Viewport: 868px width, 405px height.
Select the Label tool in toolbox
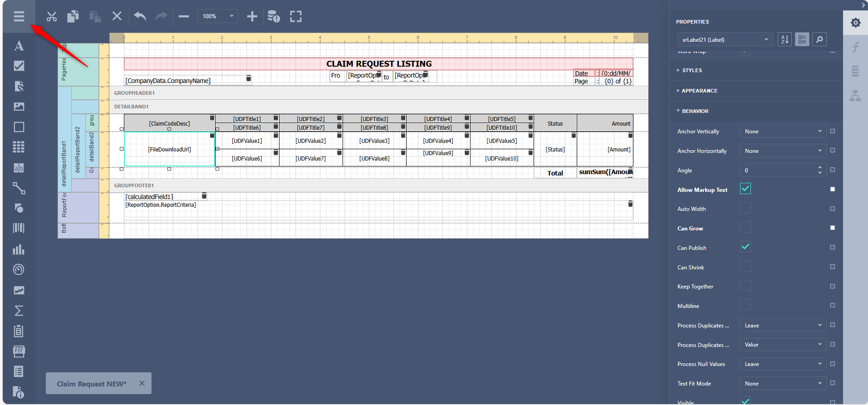click(19, 46)
